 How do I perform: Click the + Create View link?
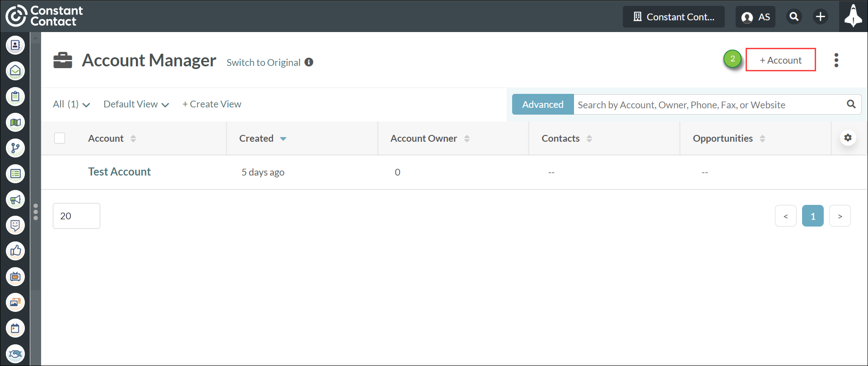click(x=212, y=104)
